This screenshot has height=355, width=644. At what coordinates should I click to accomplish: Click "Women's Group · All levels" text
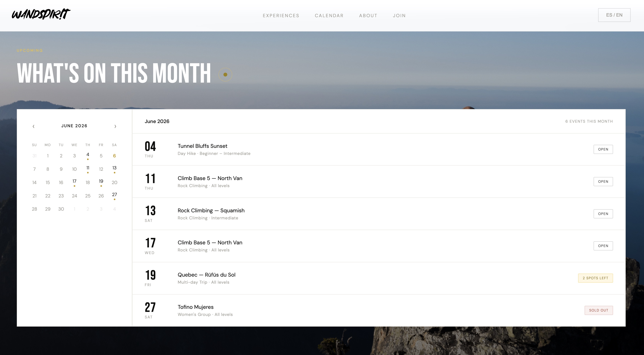point(205,315)
